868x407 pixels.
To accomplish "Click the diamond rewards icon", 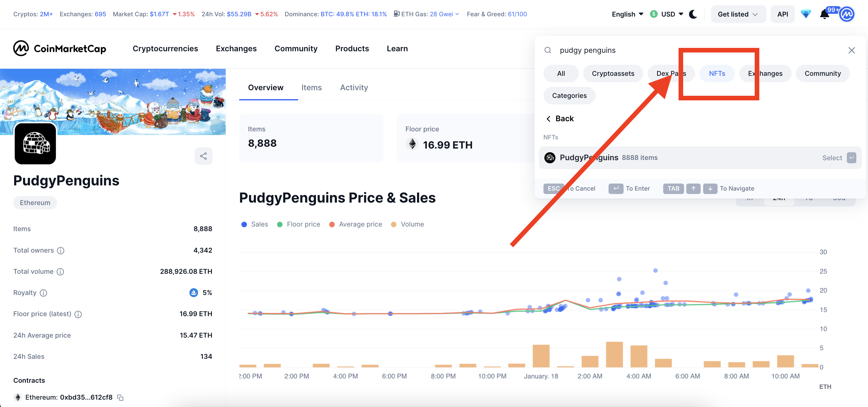I will (806, 14).
